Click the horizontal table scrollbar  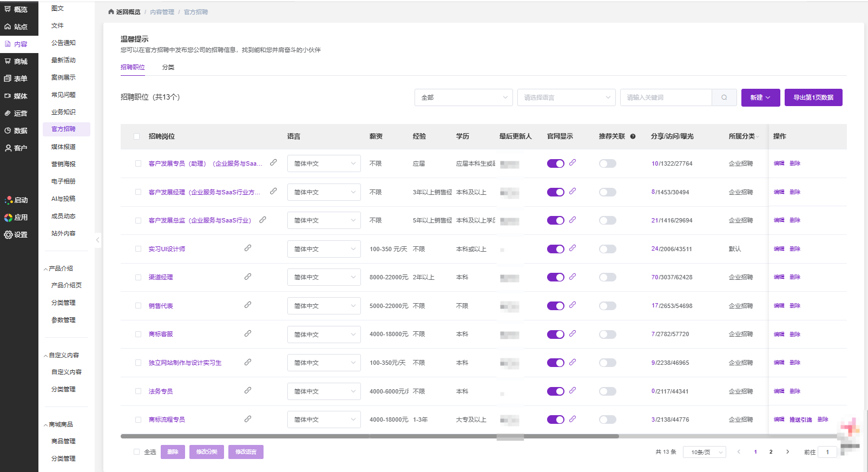[x=370, y=436]
